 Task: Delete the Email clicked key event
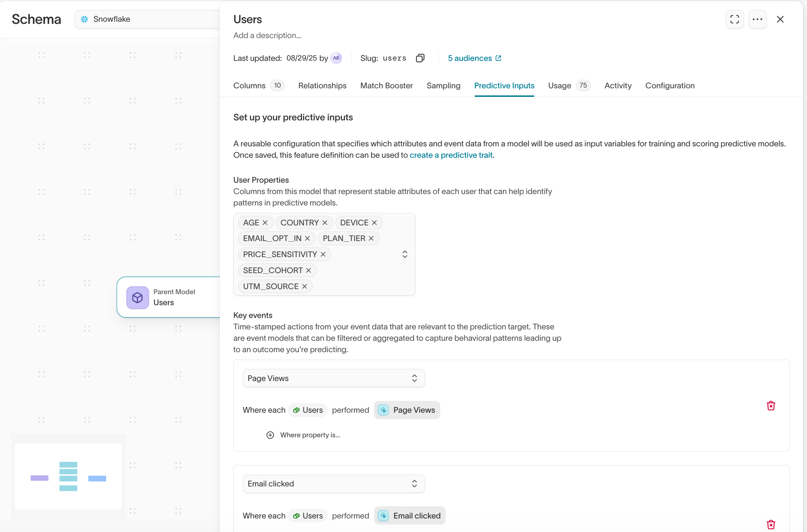tap(771, 524)
